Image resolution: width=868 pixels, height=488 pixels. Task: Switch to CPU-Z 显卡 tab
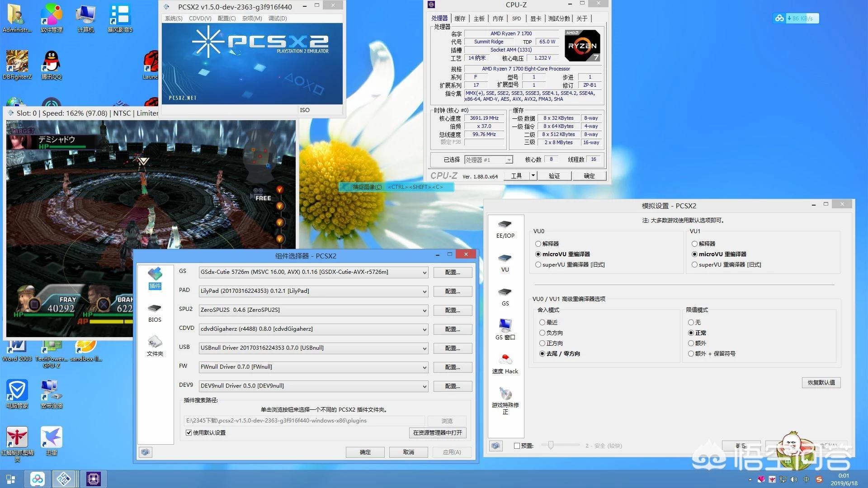[x=536, y=19]
